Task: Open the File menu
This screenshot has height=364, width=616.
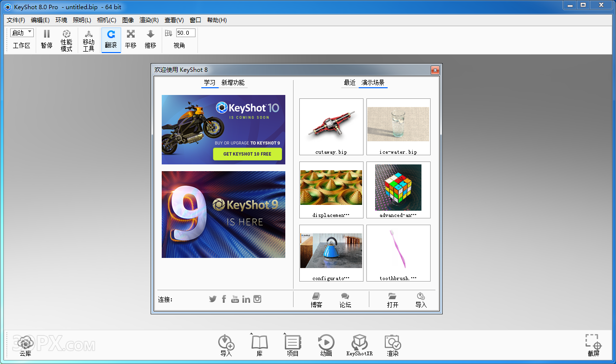Action: click(x=16, y=20)
